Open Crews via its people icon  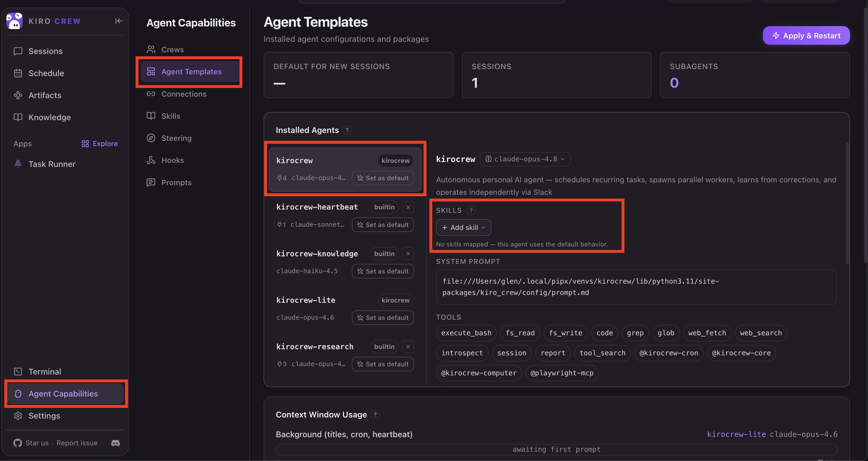point(151,50)
